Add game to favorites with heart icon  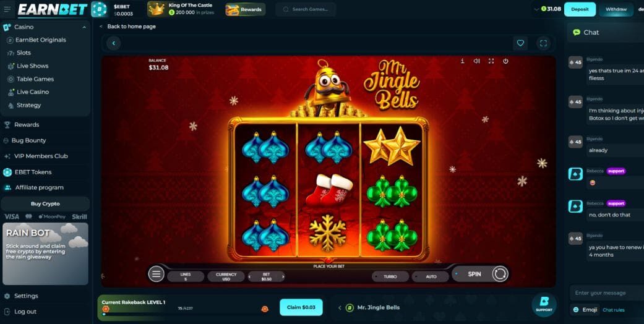[520, 43]
